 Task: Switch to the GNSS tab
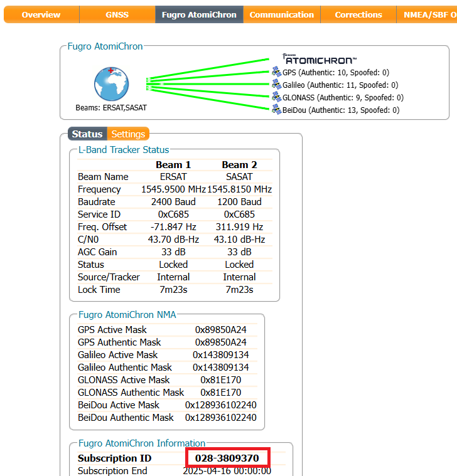[x=117, y=14]
